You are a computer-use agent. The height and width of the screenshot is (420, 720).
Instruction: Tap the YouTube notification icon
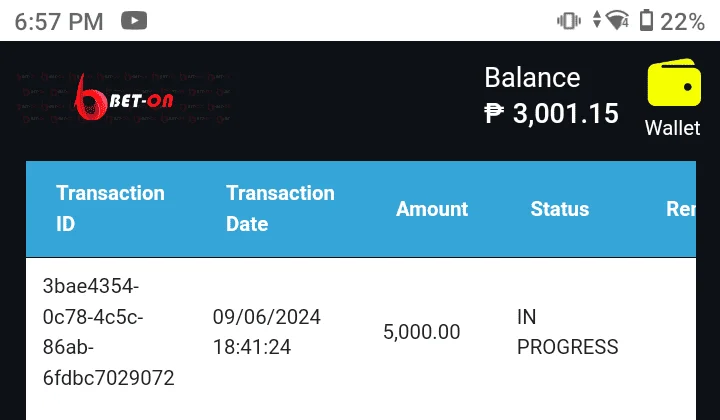(134, 21)
